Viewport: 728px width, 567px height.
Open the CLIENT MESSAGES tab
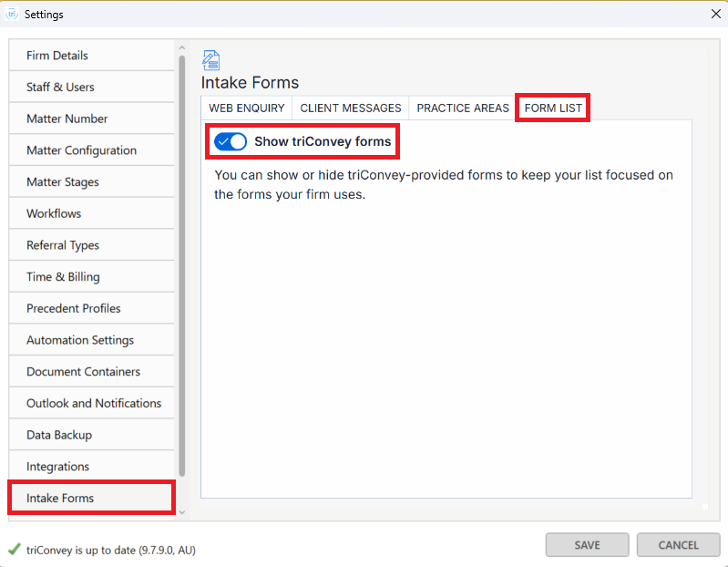pos(351,108)
